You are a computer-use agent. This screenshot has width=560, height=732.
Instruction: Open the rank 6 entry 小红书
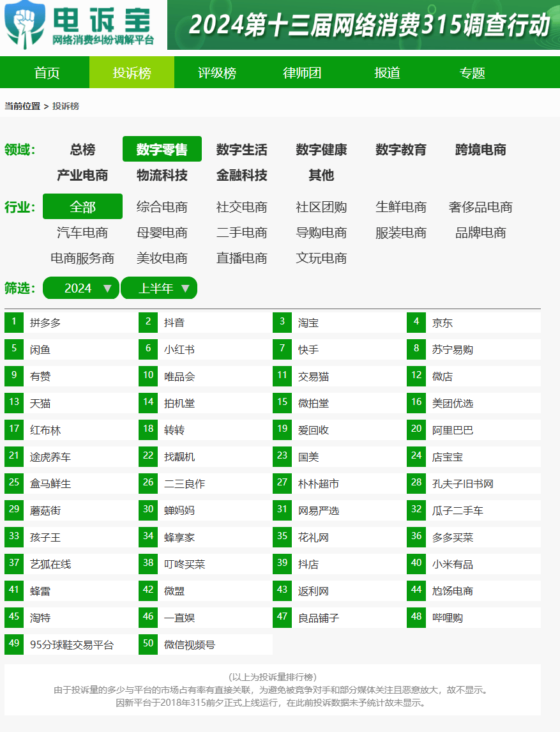(x=206, y=349)
